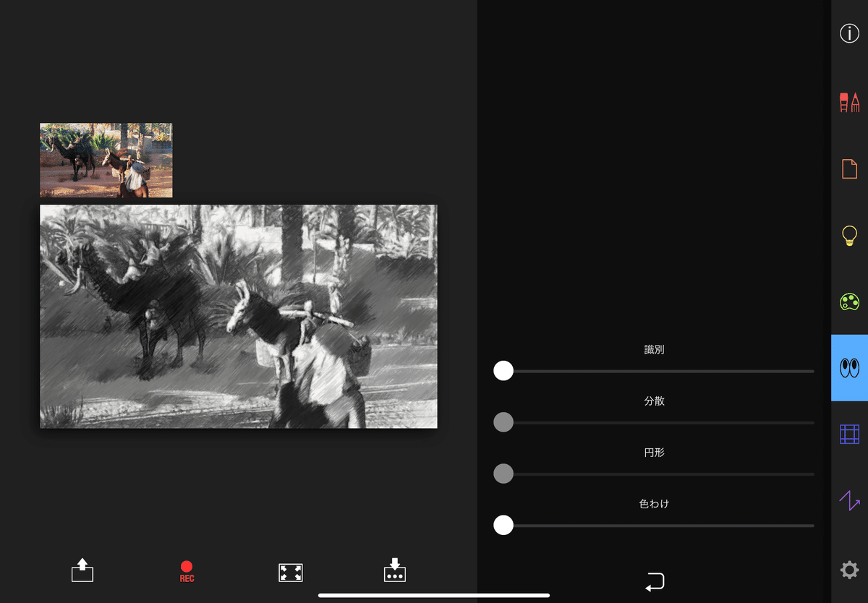868x603 pixels.
Task: Select the eyes recognition tab
Action: pos(849,367)
